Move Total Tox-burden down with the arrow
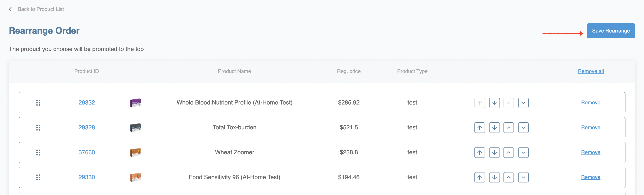 point(494,128)
